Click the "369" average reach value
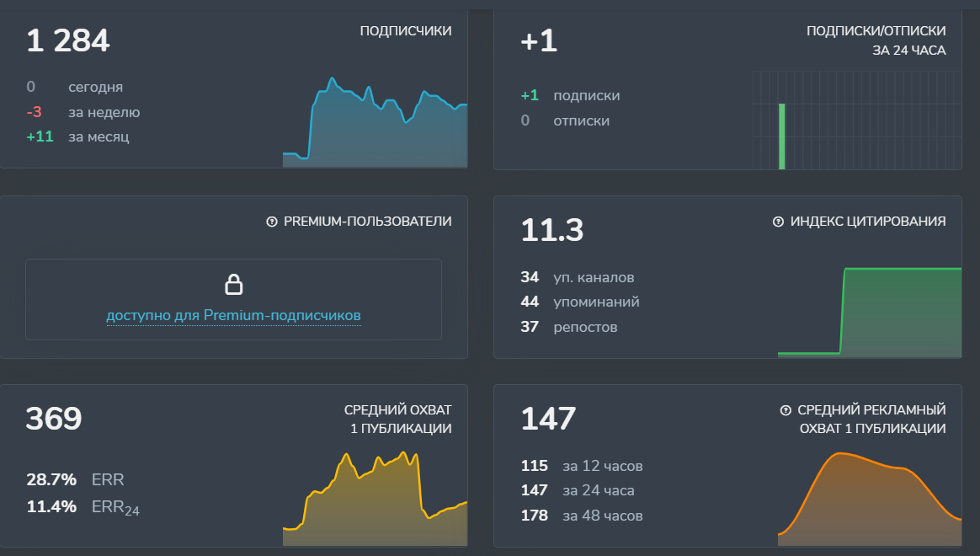Viewport: 980px width, 556px height. click(x=52, y=418)
